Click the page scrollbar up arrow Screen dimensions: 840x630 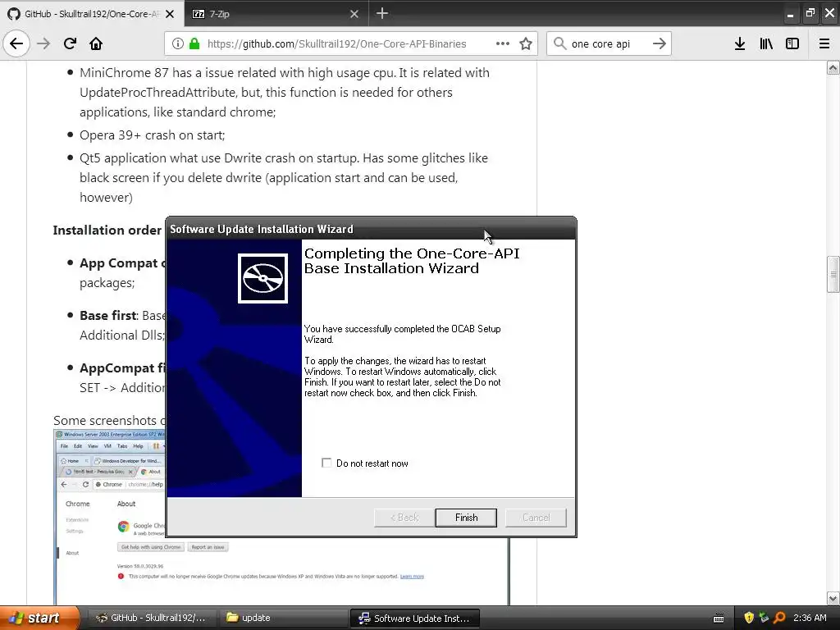[x=833, y=67]
